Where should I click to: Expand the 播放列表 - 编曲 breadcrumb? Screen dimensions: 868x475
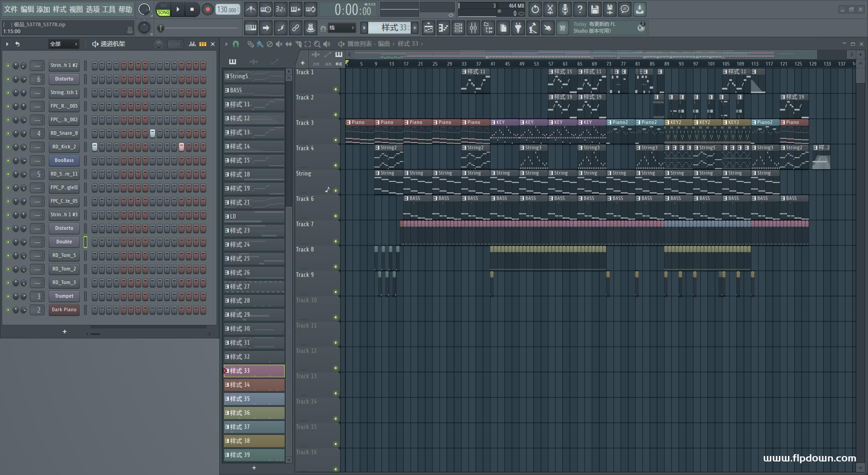point(368,44)
